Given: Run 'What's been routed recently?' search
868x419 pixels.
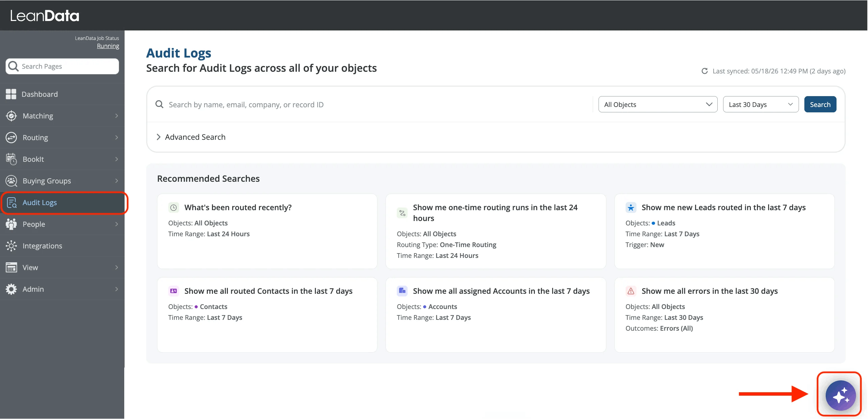Looking at the screenshot, I should 267,231.
